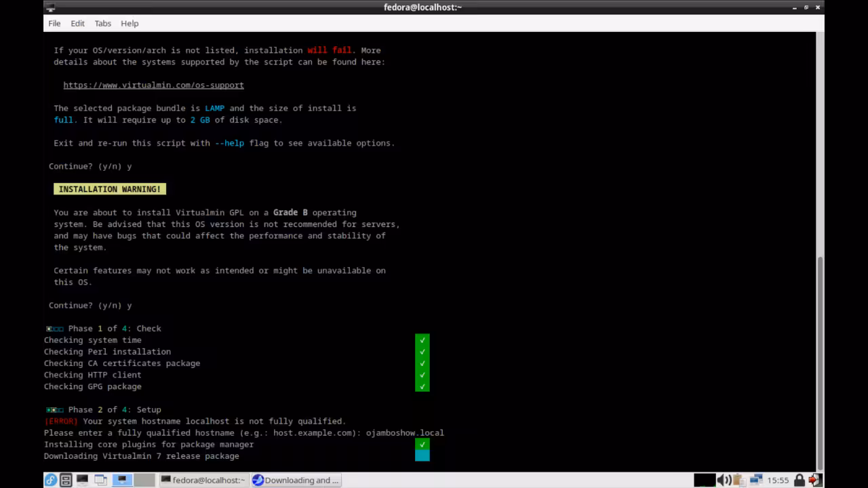Image resolution: width=868 pixels, height=488 pixels.
Task: Open the Tabs menu
Action: [102, 23]
